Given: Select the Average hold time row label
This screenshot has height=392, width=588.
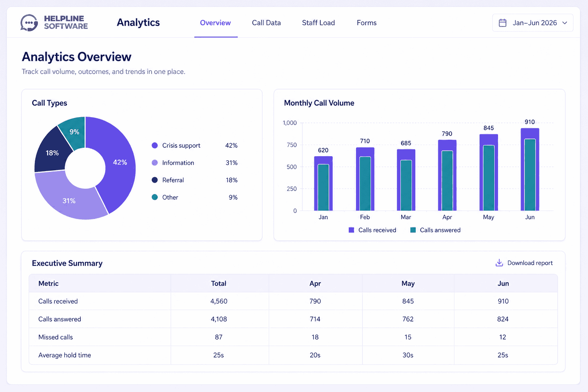Looking at the screenshot, I should pos(65,355).
